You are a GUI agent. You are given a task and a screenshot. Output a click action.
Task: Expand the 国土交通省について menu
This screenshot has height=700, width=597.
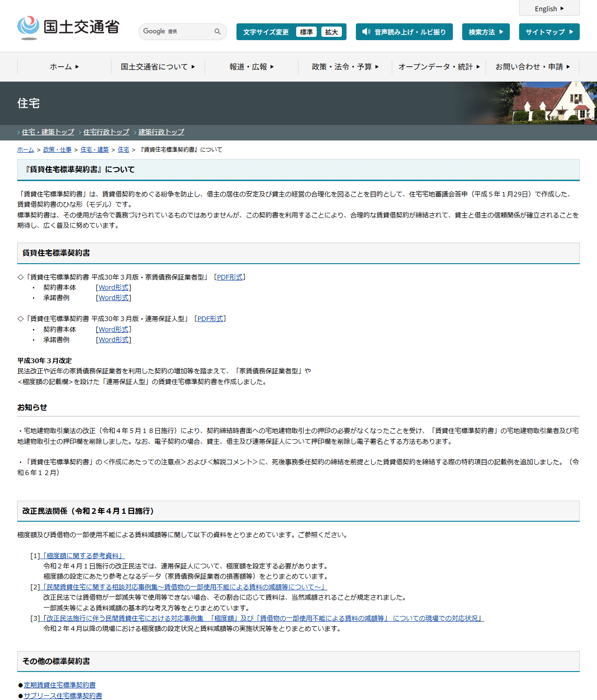coord(158,67)
